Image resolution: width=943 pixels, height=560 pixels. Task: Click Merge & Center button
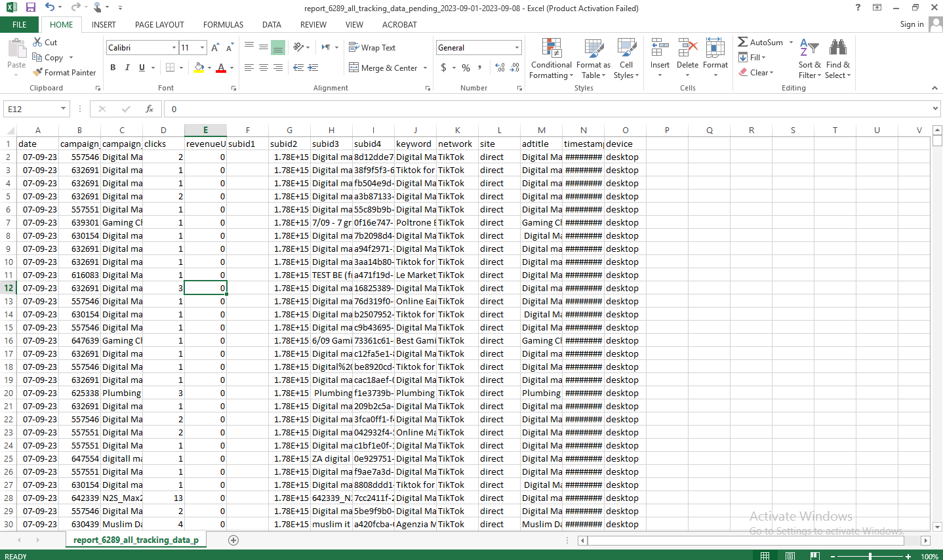383,68
